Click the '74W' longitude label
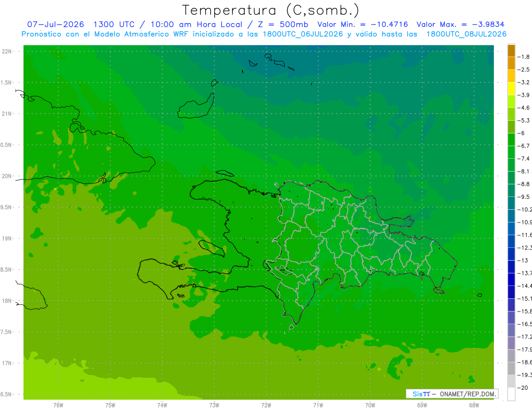Screen dimensions: 532x411 coord(162,405)
